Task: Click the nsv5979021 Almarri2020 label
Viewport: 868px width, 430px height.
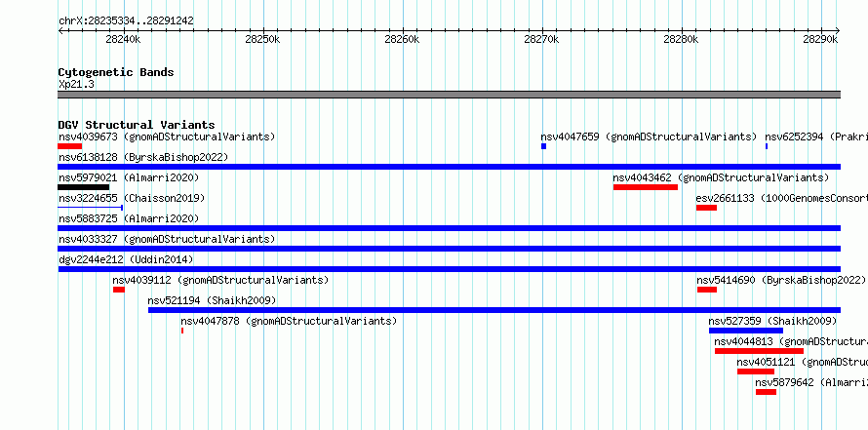Action: click(x=129, y=177)
